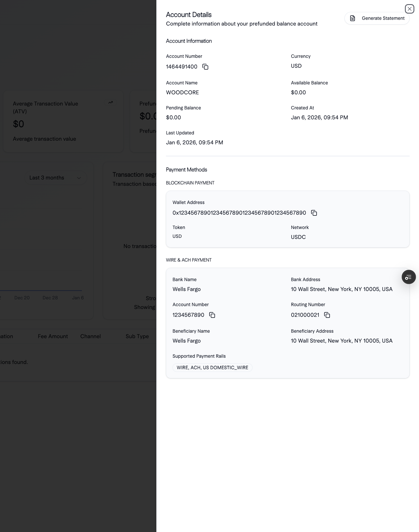Select Available Balance value $0.00
419x532 pixels.
[x=298, y=92]
